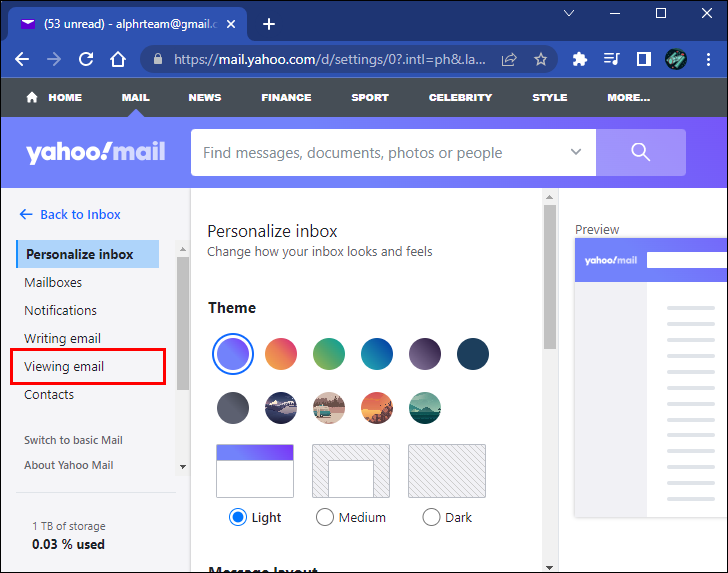The height and width of the screenshot is (573, 728).
Task: Open SPORT in the Yahoo navigation bar
Action: click(x=370, y=97)
